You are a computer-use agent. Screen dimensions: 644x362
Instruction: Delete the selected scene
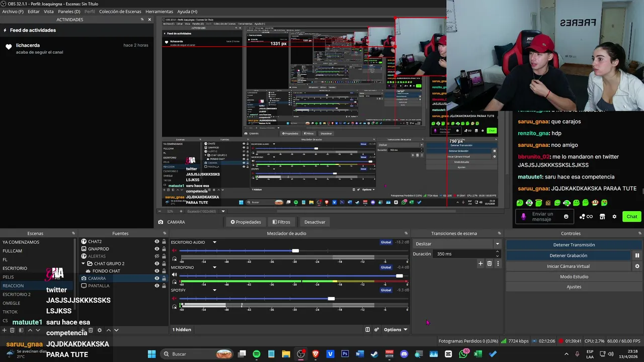point(13,330)
